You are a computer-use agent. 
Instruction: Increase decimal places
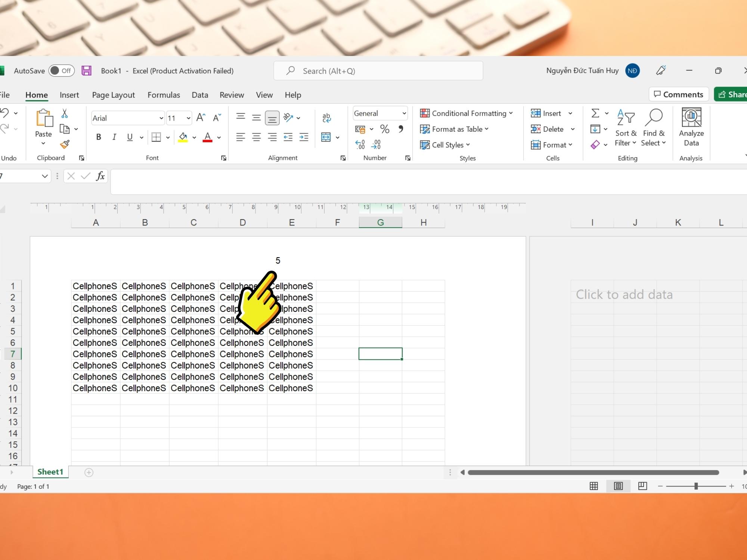tap(360, 144)
